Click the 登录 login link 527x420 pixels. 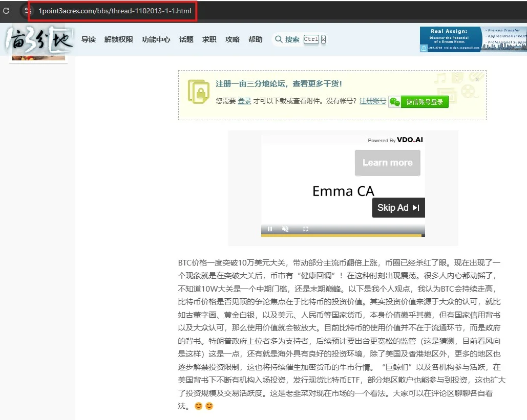[244, 101]
